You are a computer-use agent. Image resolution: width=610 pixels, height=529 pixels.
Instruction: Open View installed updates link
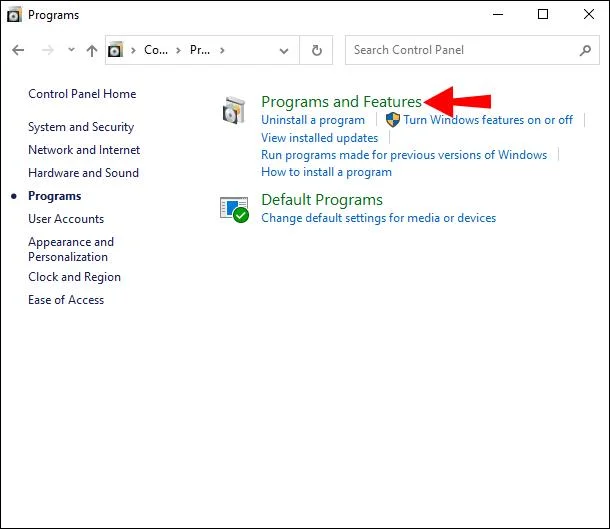(x=319, y=138)
